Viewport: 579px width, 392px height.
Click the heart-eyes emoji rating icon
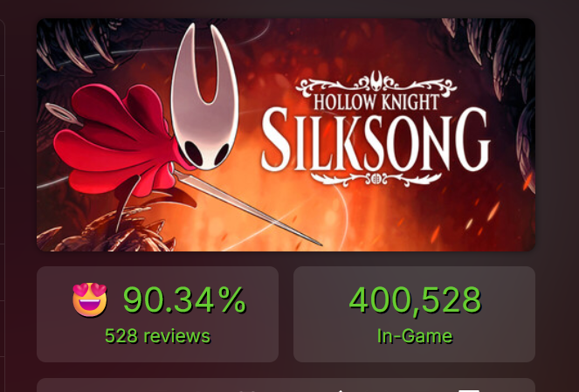[90, 299]
